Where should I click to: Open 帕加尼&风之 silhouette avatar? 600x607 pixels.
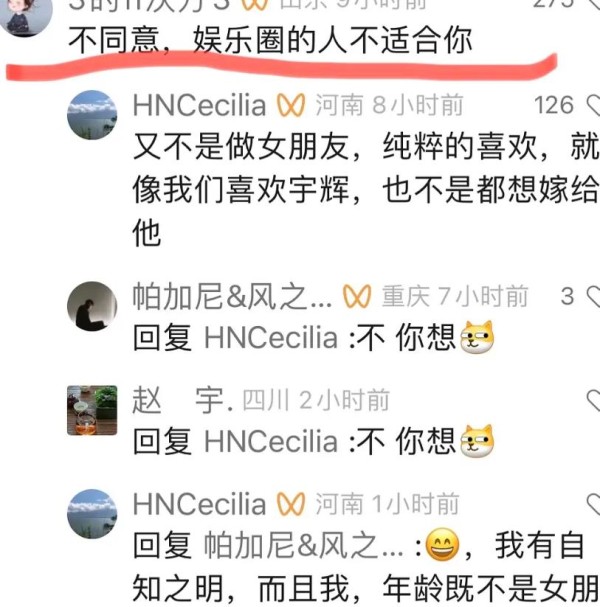point(92,306)
